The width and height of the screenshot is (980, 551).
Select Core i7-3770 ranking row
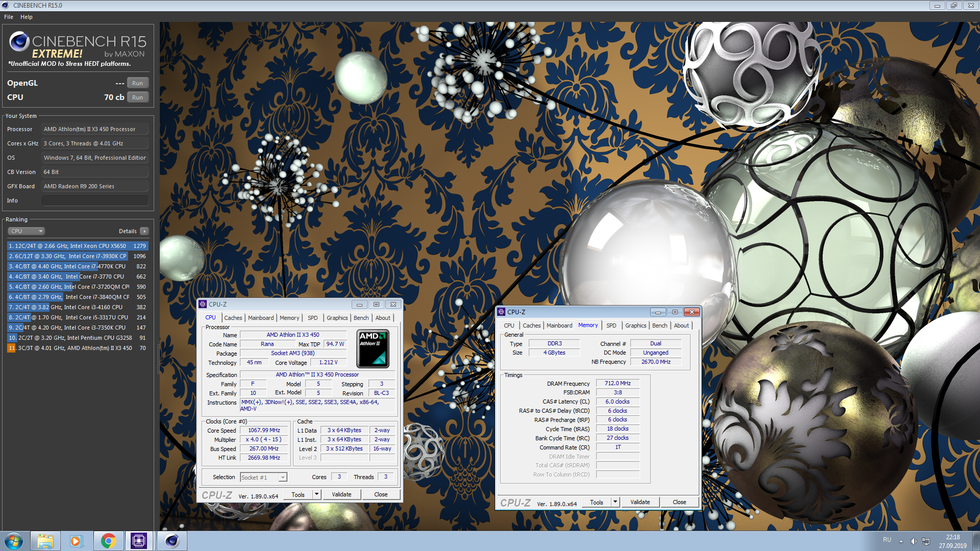pyautogui.click(x=77, y=277)
